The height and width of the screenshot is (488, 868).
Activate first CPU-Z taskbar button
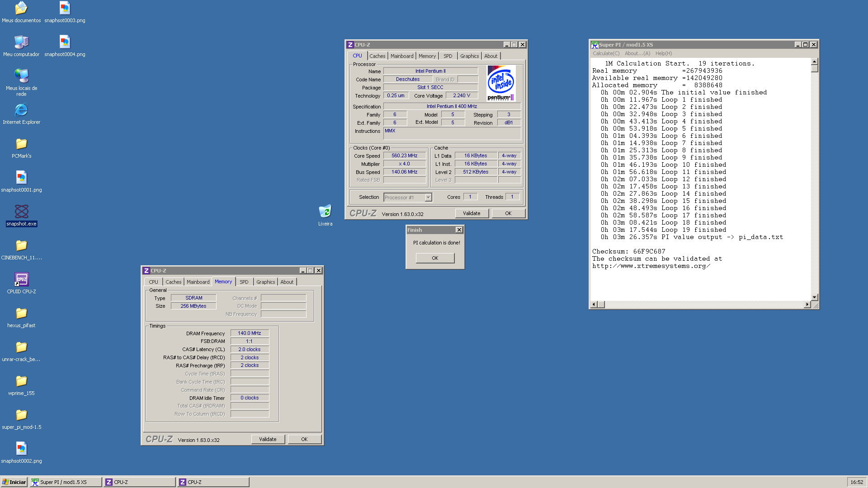[x=140, y=482]
